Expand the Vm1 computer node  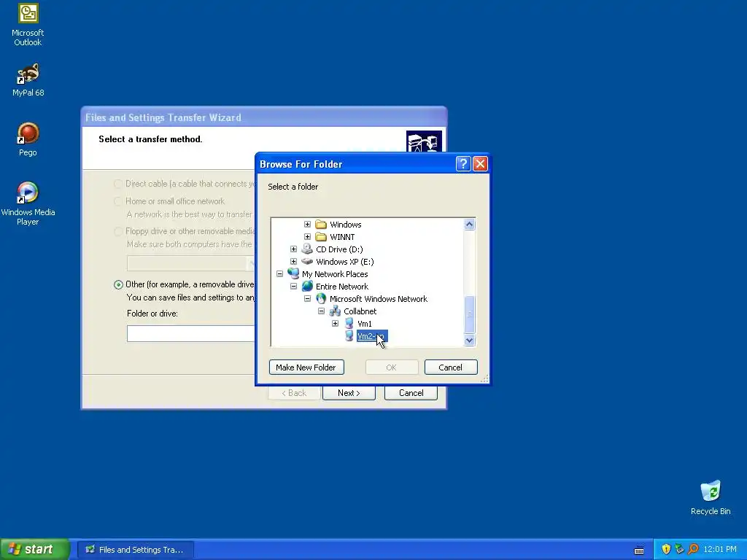(335, 323)
